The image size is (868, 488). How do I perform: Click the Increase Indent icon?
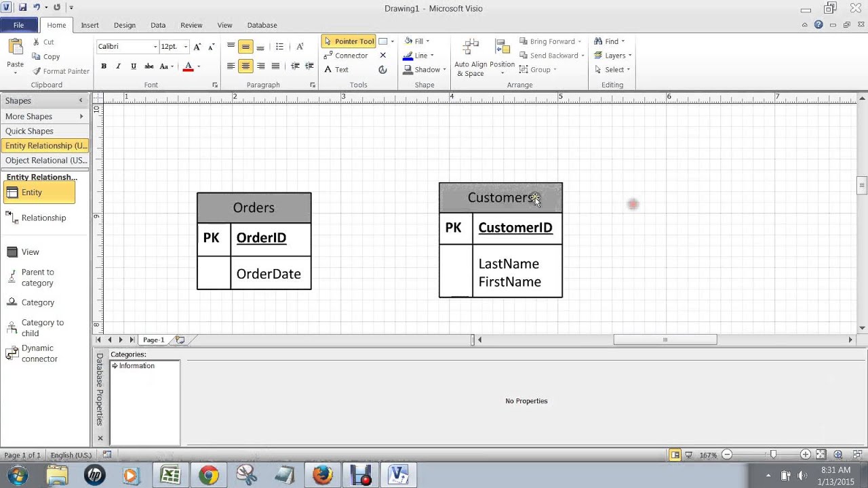coord(309,66)
